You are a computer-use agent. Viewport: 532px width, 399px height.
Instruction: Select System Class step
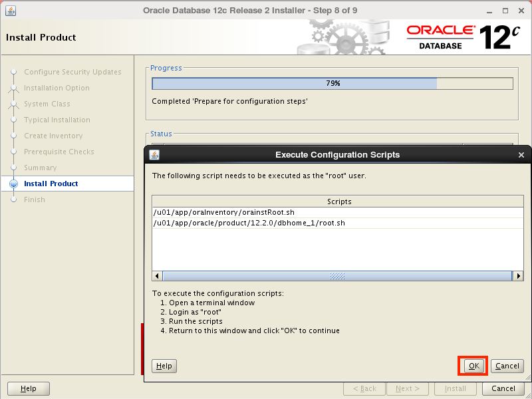click(x=47, y=104)
